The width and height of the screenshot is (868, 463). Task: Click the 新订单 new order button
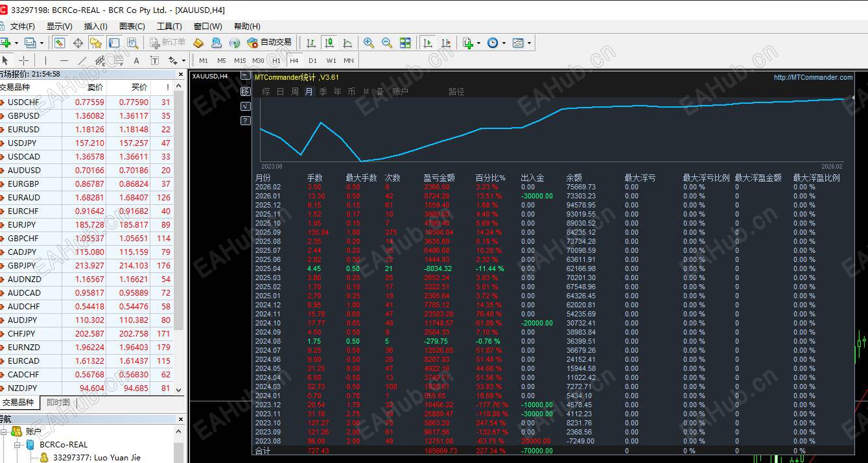(168, 43)
